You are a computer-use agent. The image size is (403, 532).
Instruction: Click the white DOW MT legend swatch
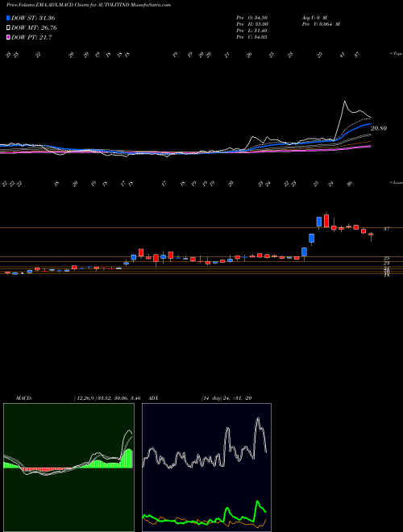point(9,28)
